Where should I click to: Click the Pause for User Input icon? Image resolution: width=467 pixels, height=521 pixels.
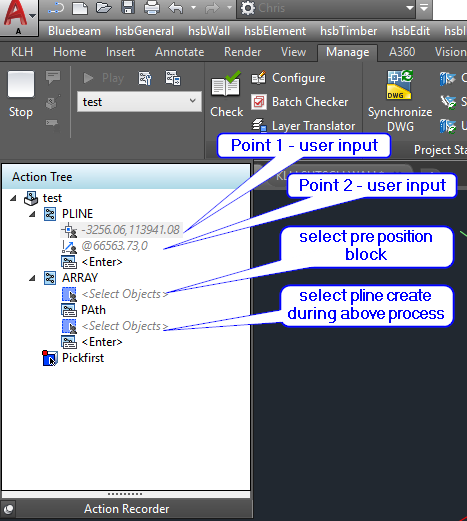53,125
